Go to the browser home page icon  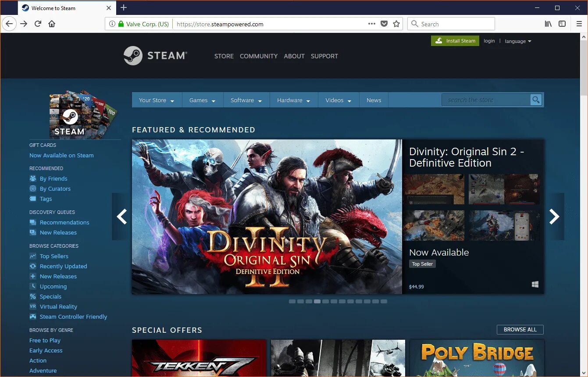52,24
